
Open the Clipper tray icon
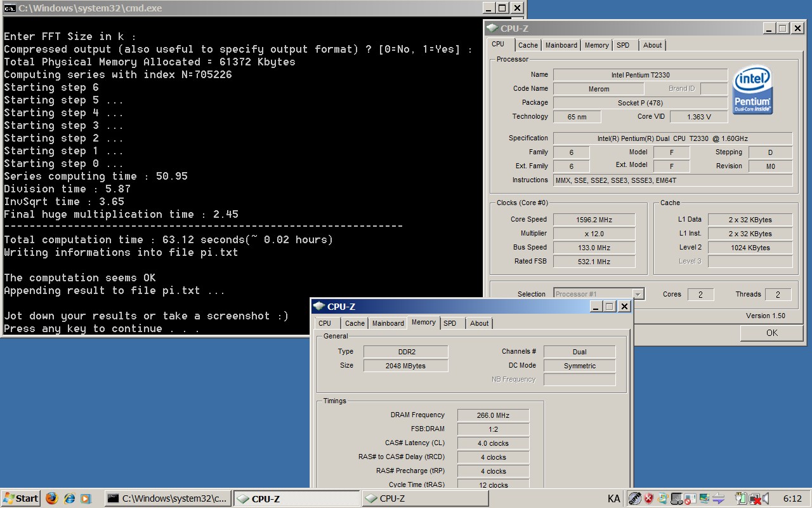tap(635, 498)
